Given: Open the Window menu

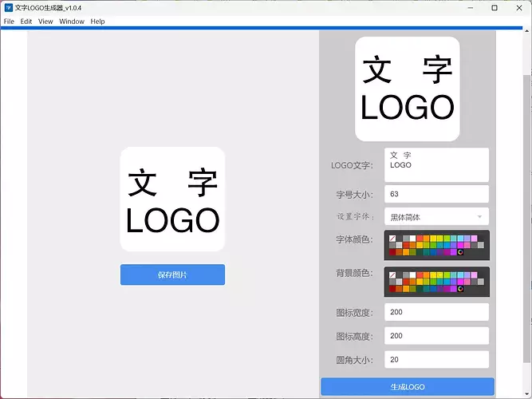Looking at the screenshot, I should click(x=71, y=22).
